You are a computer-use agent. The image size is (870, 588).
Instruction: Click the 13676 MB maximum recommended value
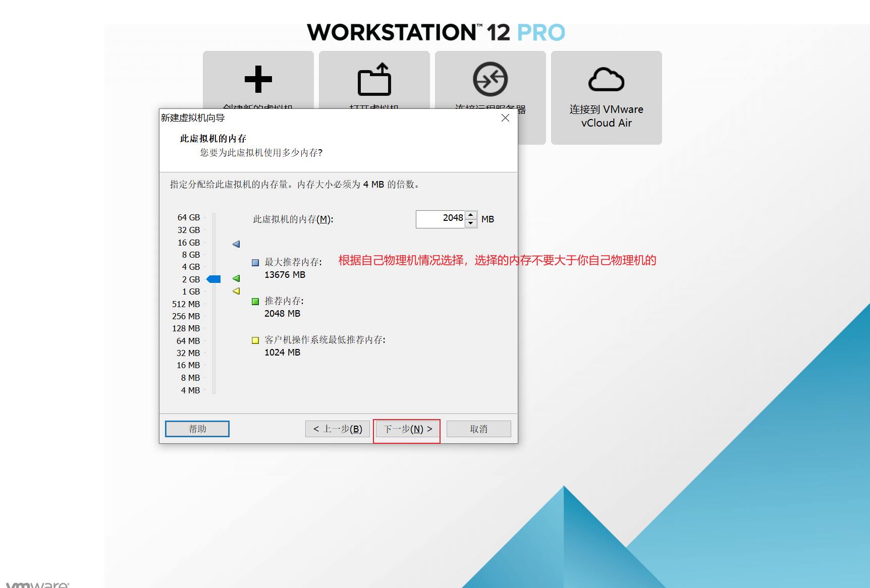[285, 275]
